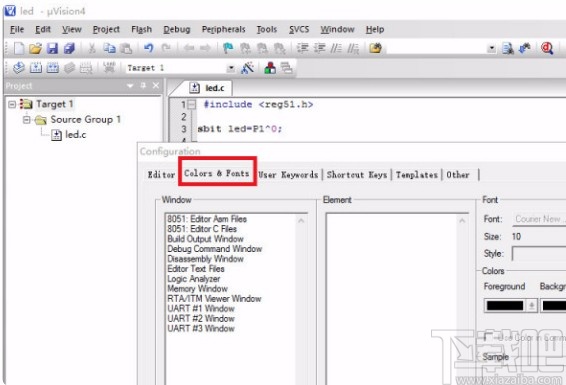Toggle the Use Color in Comments checkbox

[x=487, y=337]
